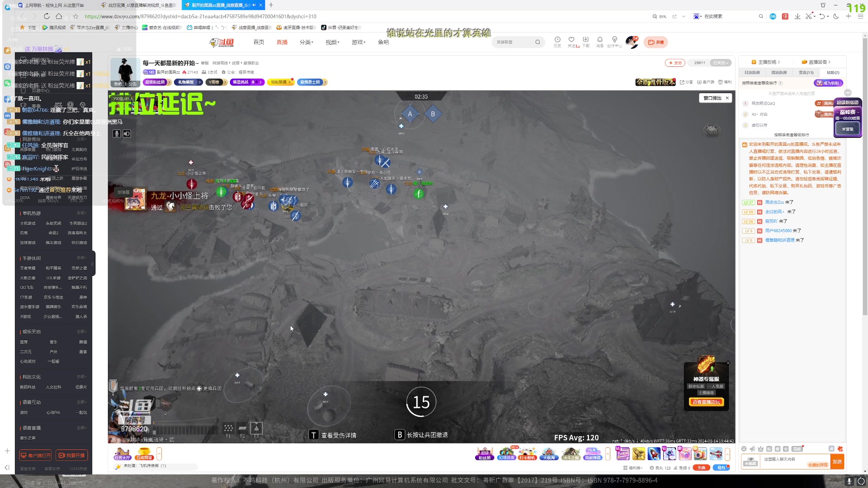Image resolution: width=868 pixels, height=488 pixels.
Task: Open the 任务大厅 task hall icon
Action: tap(122, 453)
